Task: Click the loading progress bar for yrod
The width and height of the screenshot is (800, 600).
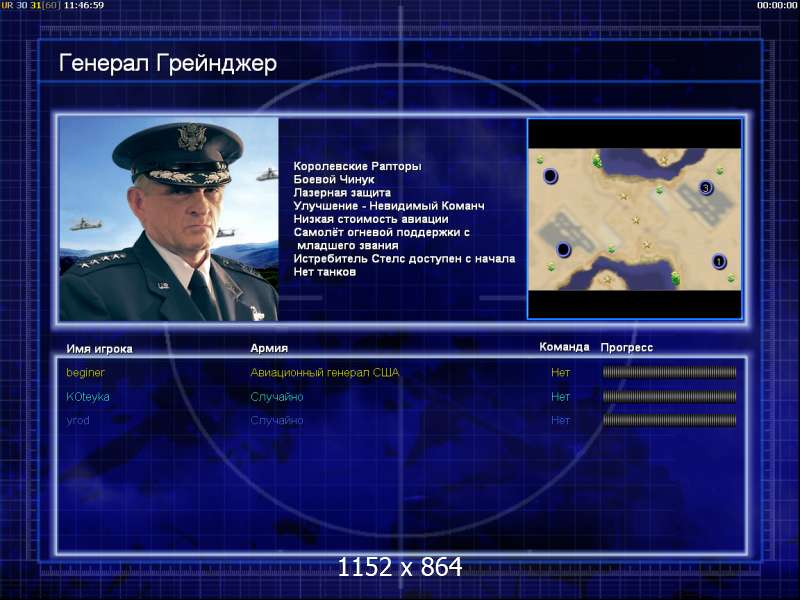Action: click(x=669, y=420)
